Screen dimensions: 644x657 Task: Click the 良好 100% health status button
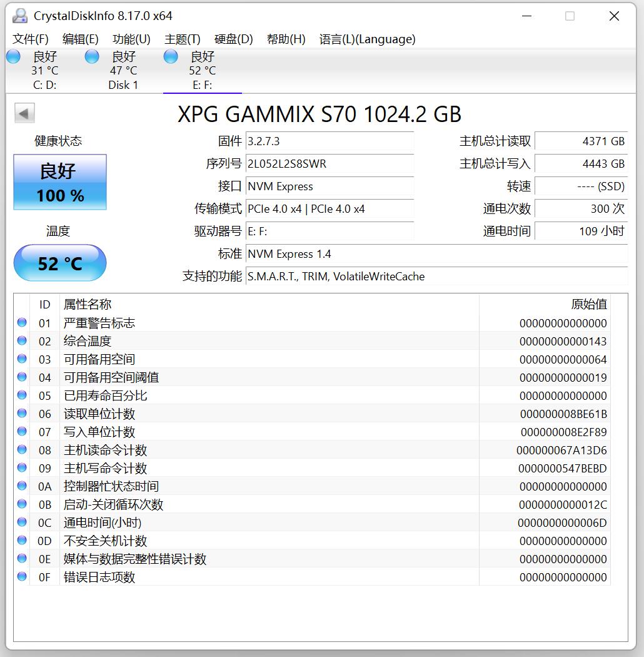59,182
